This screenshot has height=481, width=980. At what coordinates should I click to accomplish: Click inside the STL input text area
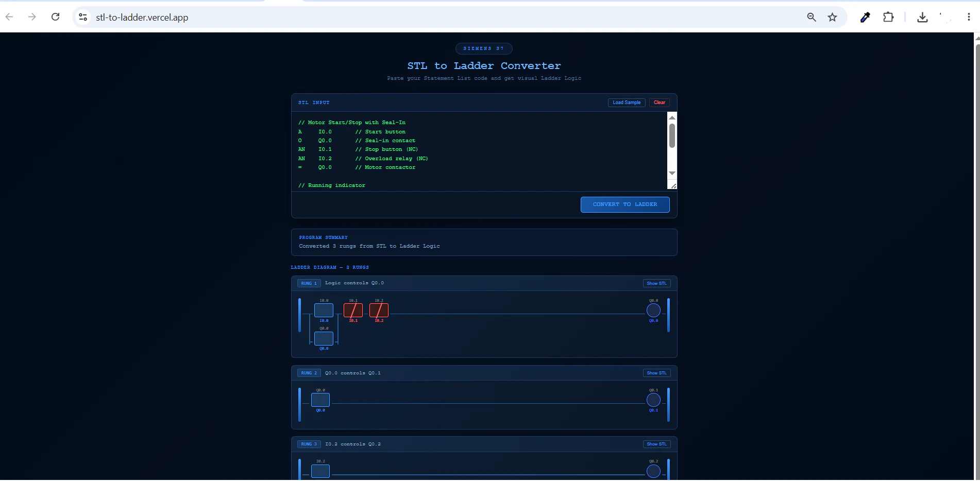tap(479, 151)
